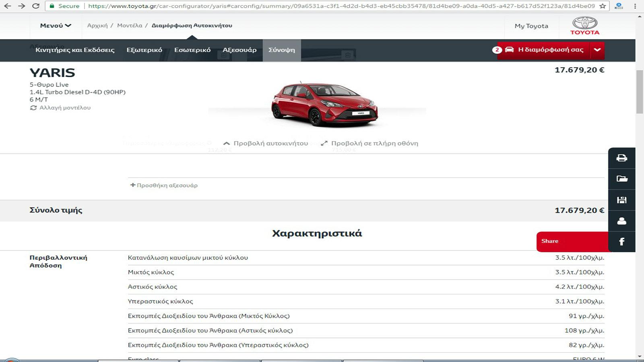Share to Facebook via the f icon
The height and width of the screenshot is (362, 644).
pyautogui.click(x=622, y=242)
